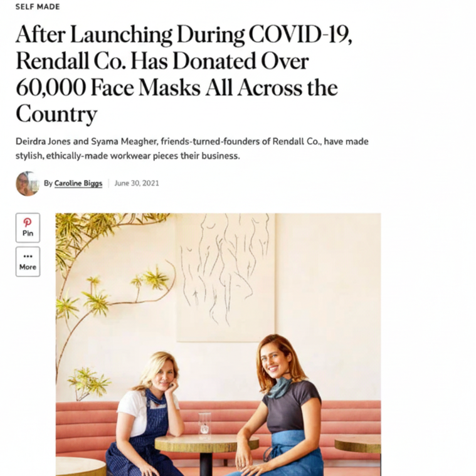
Task: Click the Rendall Co. article headline
Action: [184, 74]
